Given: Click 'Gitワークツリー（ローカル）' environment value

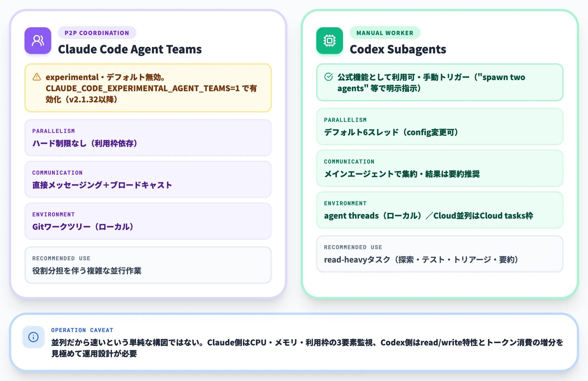Looking at the screenshot, I should [x=83, y=227].
